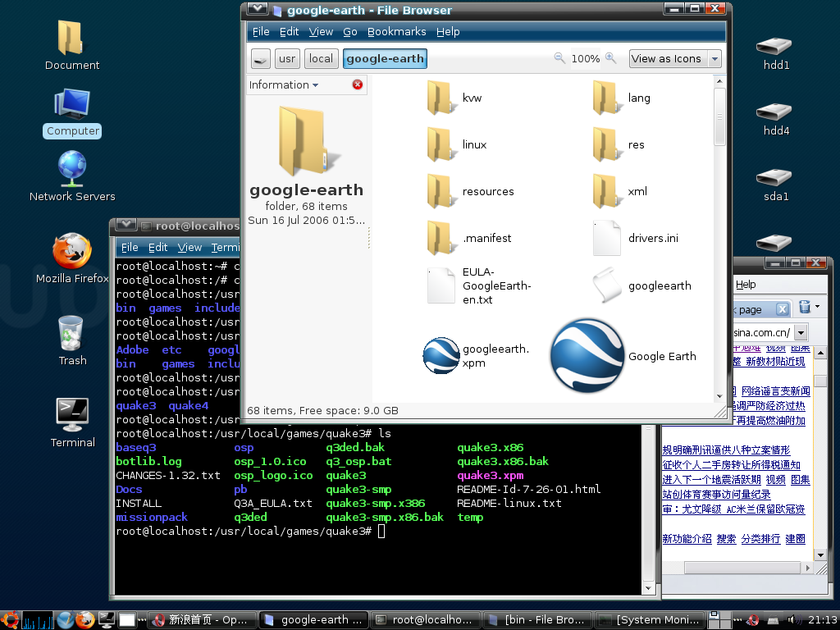This screenshot has height=630, width=840.
Task: Switch to the bin File Browser taskbar button
Action: (538, 620)
